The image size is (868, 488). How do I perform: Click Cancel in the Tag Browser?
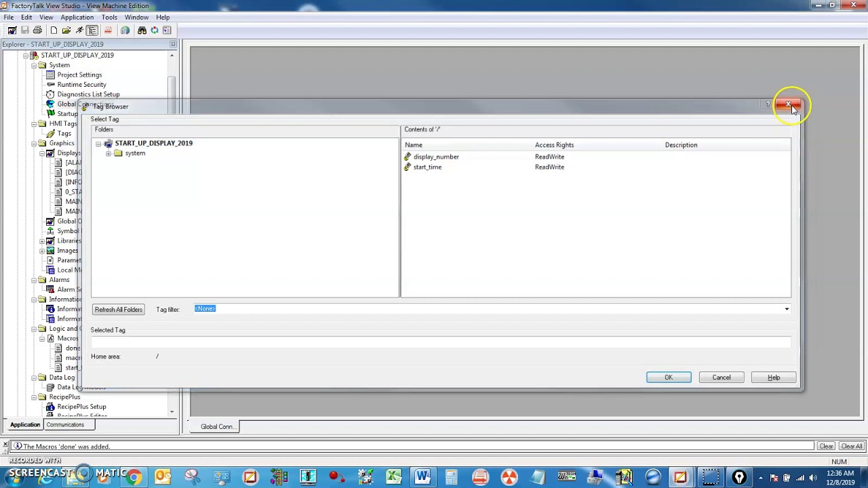pos(722,378)
